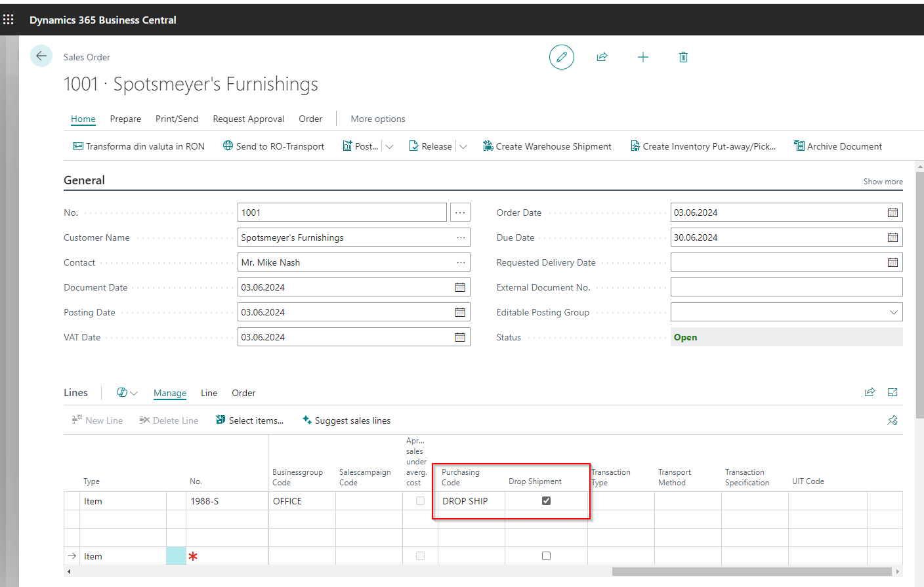Click Create Inventory Put-away/Pick action
Image resolution: width=924 pixels, height=587 pixels.
coord(703,146)
